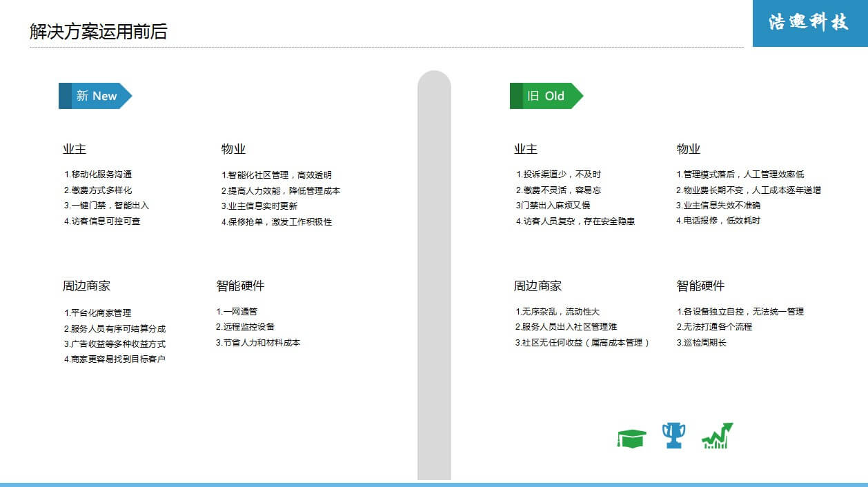This screenshot has width=868, height=487.
Task: Select 物业 heading under the Old section
Action: click(x=688, y=149)
